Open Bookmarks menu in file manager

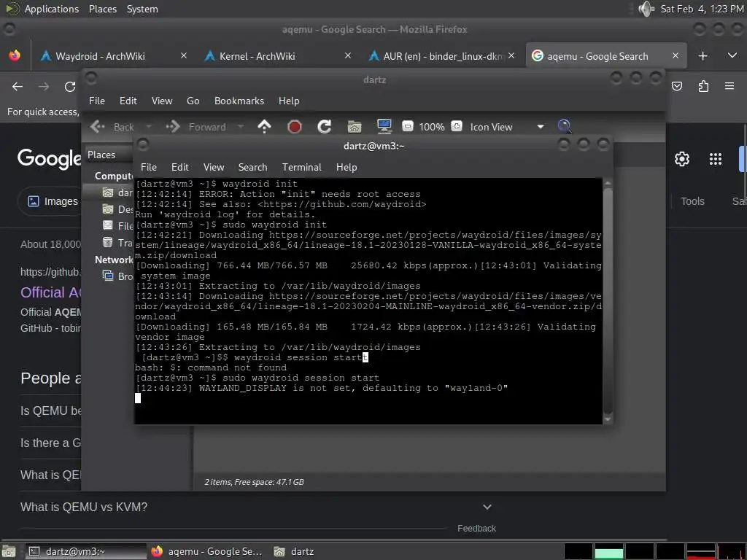(239, 101)
